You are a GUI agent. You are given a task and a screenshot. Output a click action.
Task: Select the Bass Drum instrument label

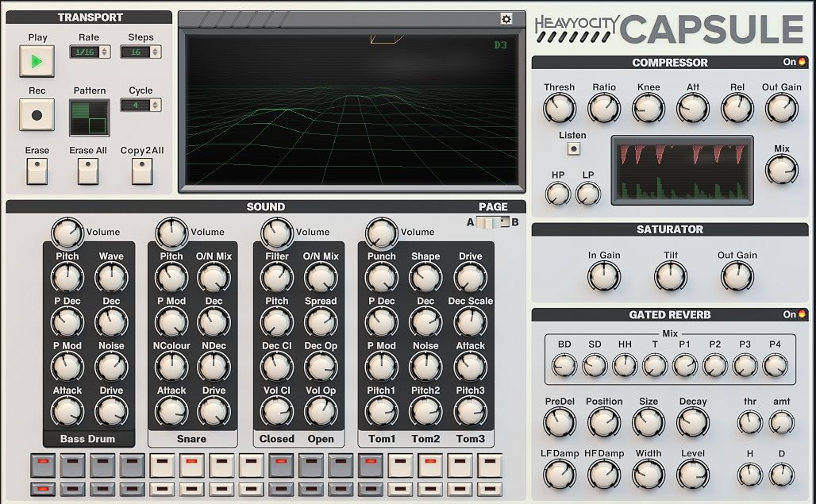click(87, 439)
